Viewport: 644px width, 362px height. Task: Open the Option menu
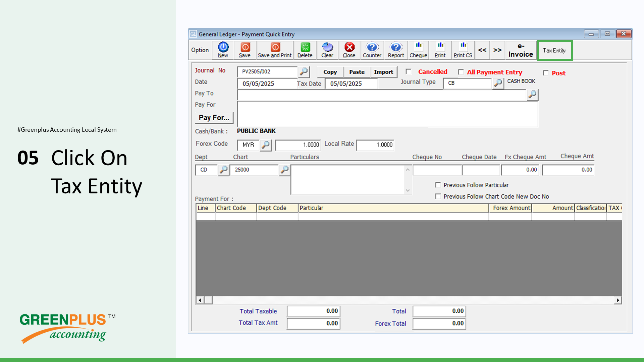pyautogui.click(x=200, y=50)
